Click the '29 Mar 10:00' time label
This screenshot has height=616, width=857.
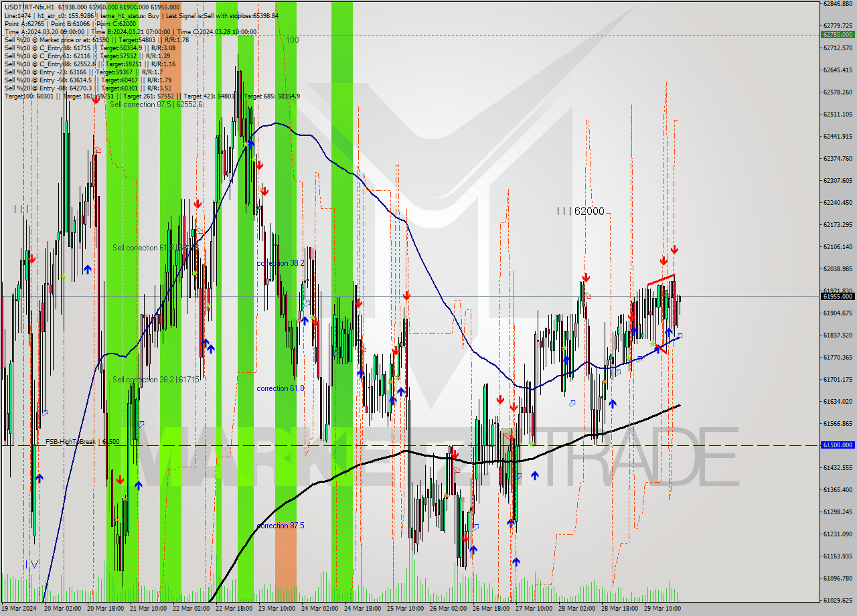point(663,609)
